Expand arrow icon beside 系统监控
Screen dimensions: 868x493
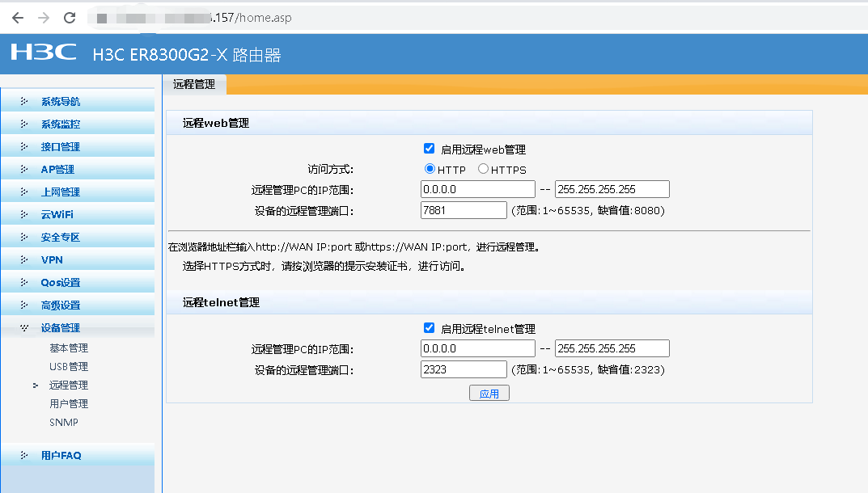click(23, 124)
